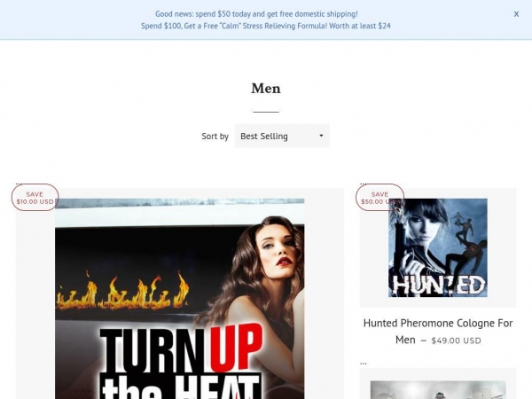Viewport: 532px width, 399px height.
Task: Open the Hunted product image
Action: click(x=438, y=247)
